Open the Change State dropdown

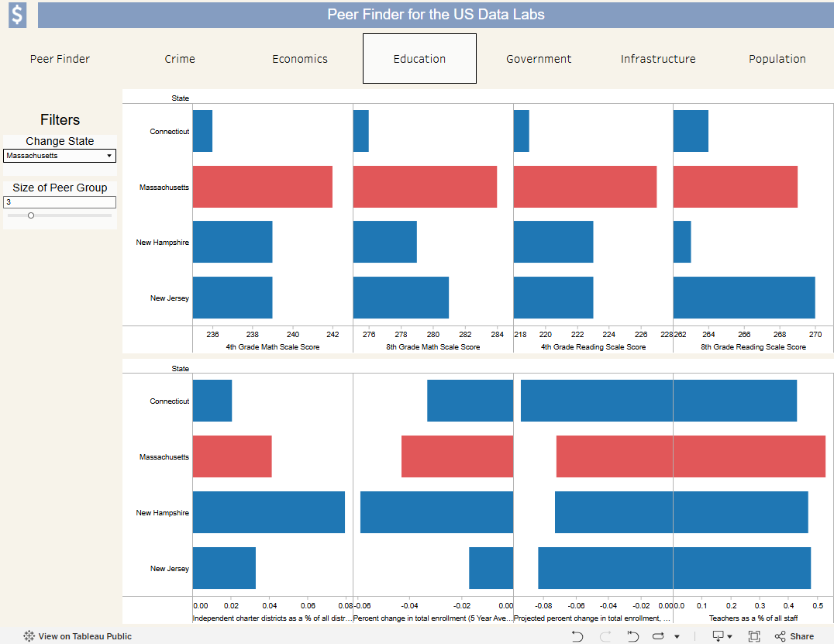[x=60, y=155]
